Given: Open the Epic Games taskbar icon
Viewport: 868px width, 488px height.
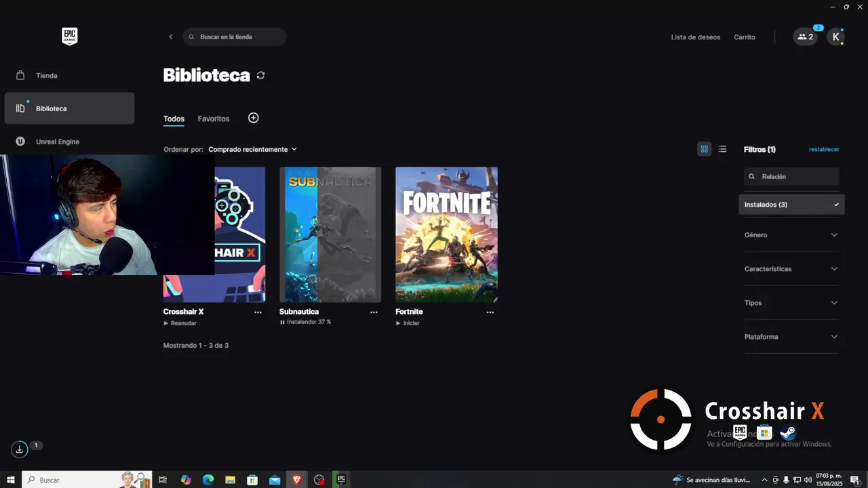Looking at the screenshot, I should click(x=341, y=480).
